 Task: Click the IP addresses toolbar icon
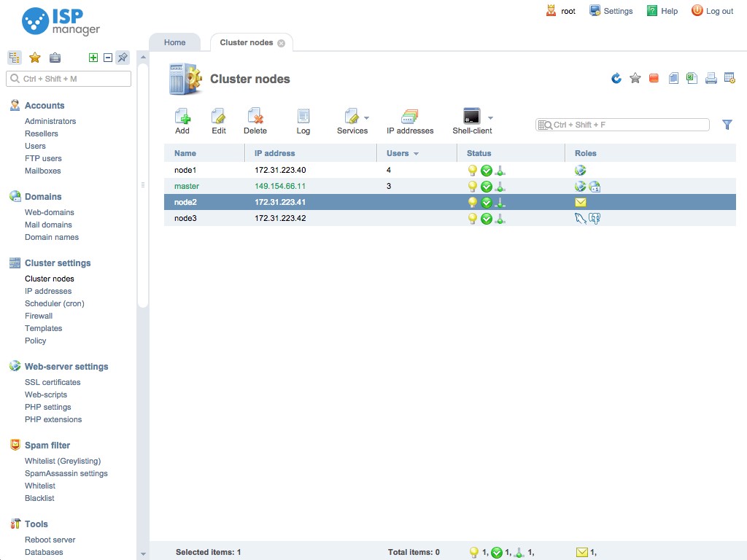pyautogui.click(x=409, y=120)
